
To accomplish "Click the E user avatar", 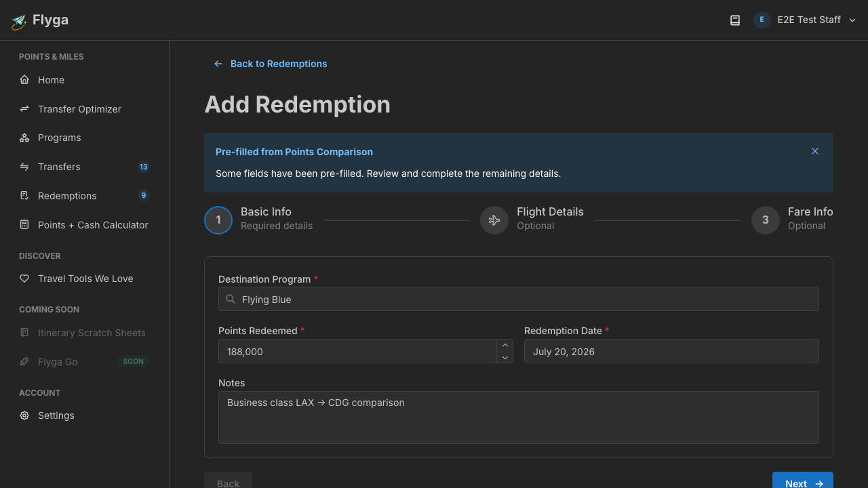I will 762,20.
